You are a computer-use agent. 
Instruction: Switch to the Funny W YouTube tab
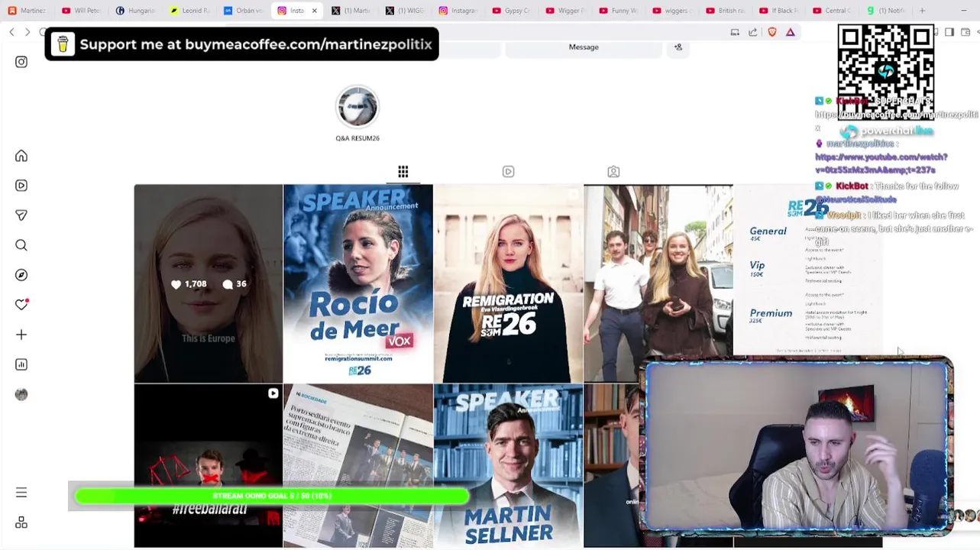tap(619, 11)
